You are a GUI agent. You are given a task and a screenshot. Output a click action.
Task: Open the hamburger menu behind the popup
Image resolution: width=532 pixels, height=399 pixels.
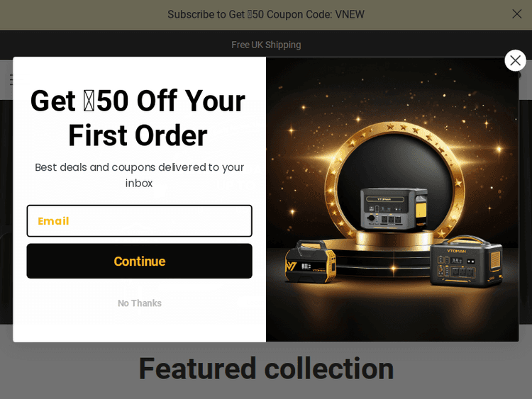coord(11,79)
